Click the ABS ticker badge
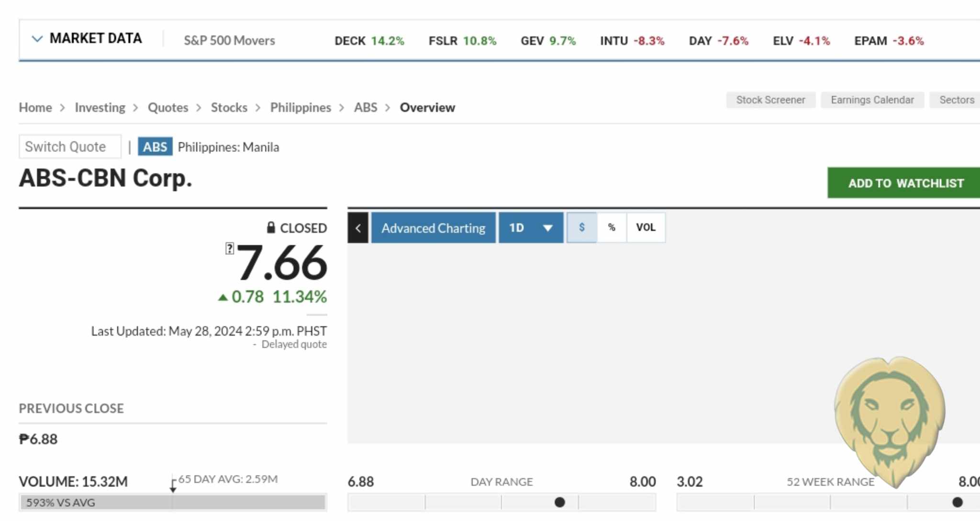Viewport: 980px width, 521px height. pyautogui.click(x=155, y=147)
